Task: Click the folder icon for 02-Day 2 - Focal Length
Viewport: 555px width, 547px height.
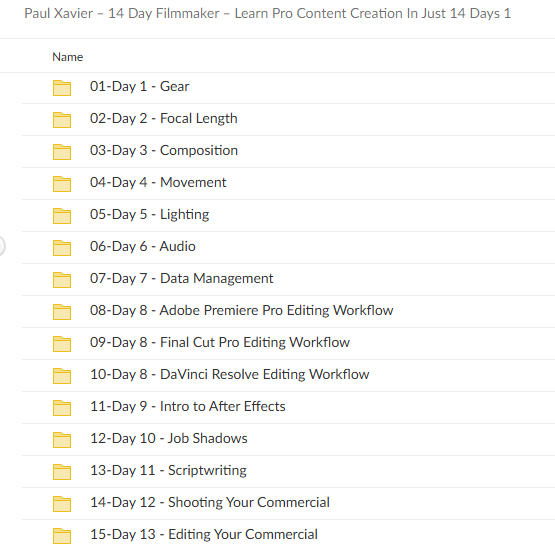Action: coord(62,120)
